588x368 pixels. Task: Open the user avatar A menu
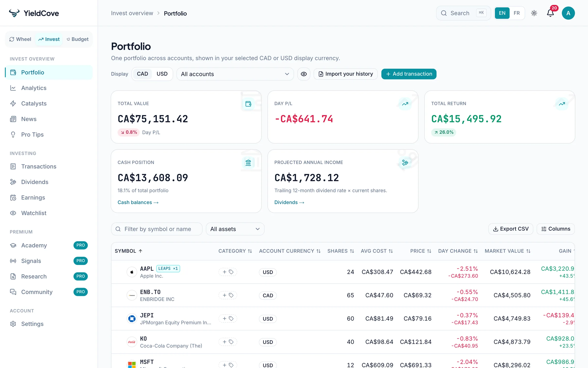tap(568, 13)
